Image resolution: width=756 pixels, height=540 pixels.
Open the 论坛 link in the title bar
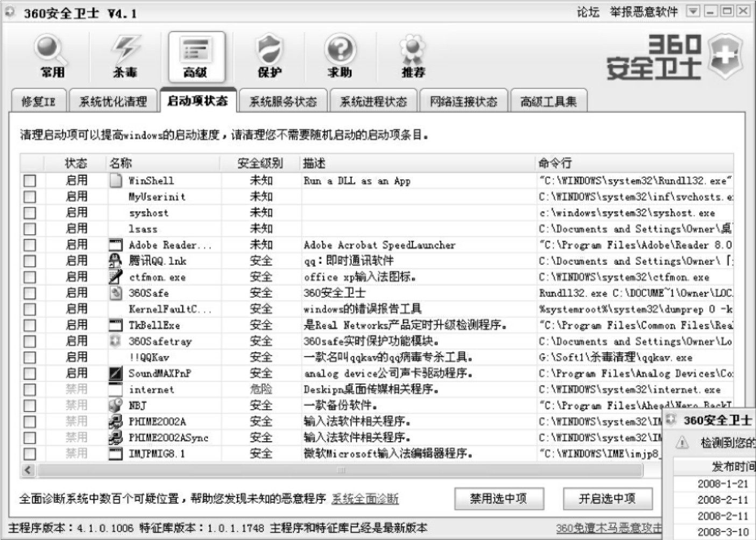(588, 11)
